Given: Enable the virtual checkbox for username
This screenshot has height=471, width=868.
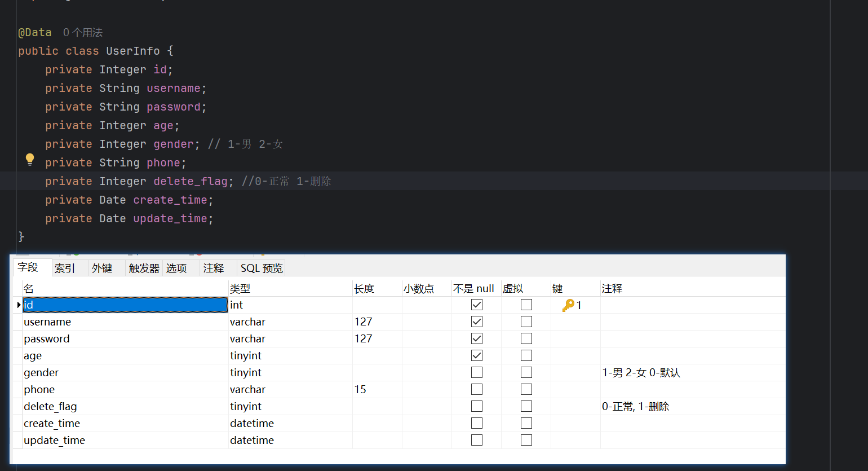Looking at the screenshot, I should (x=526, y=322).
